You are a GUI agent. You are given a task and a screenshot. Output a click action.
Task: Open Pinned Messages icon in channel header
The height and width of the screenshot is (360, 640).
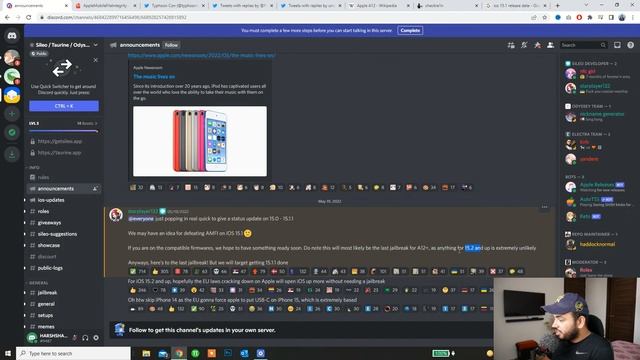point(538,45)
